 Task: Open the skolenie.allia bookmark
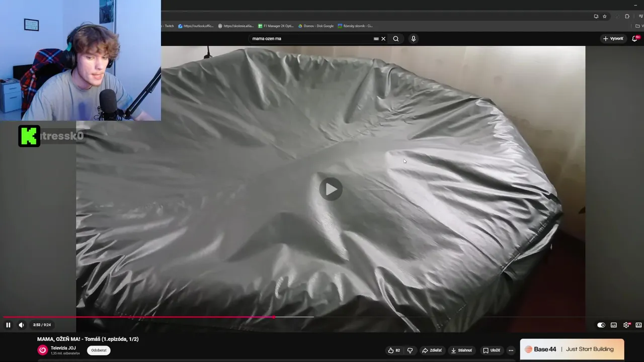tap(236, 26)
